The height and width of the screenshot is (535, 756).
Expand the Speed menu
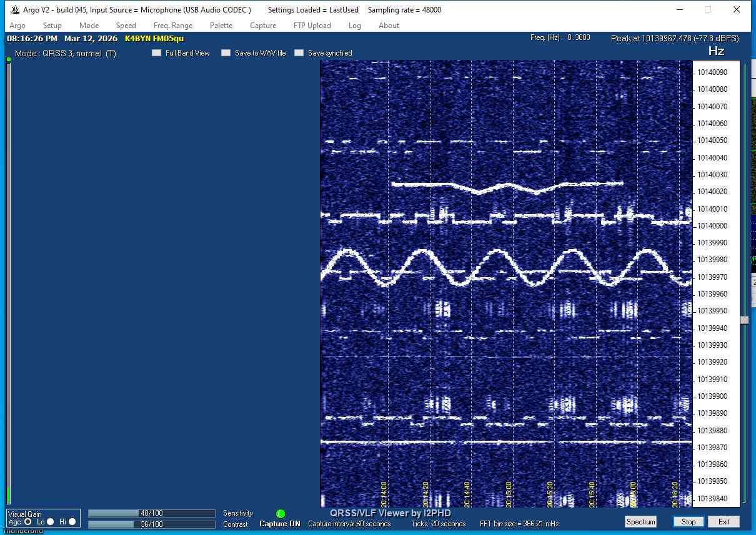pyautogui.click(x=126, y=26)
